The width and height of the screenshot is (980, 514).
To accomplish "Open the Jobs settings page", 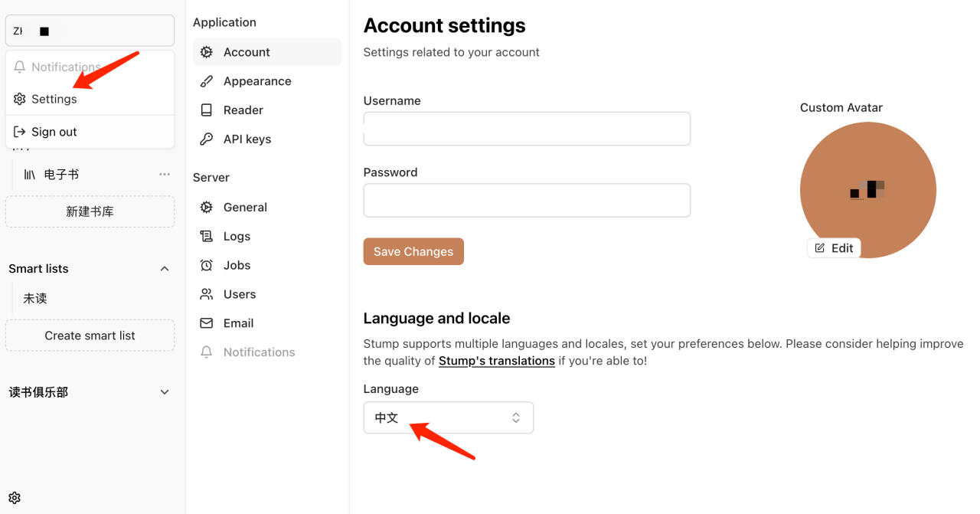I will click(x=267, y=266).
